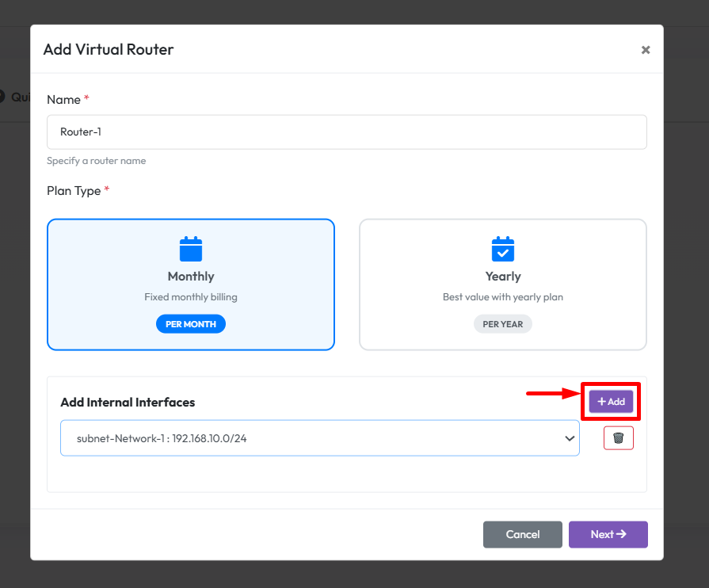709x588 pixels.
Task: Click the 'Fixed monthly billing' description text
Action: [190, 297]
